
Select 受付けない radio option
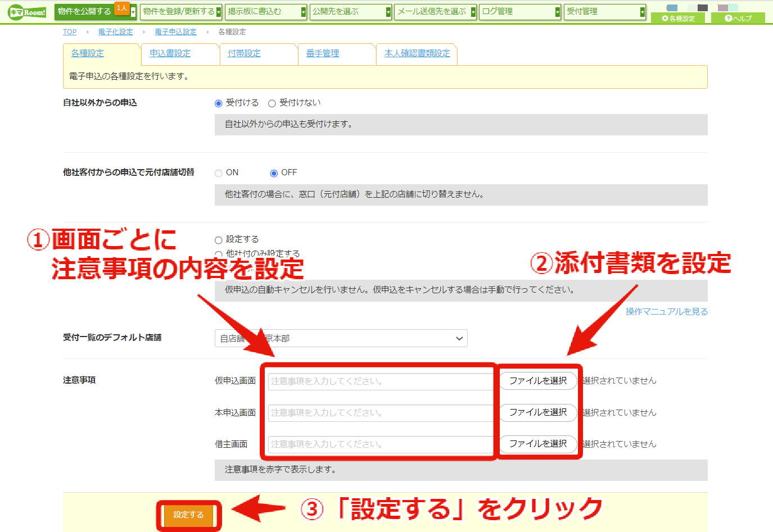pos(272,103)
